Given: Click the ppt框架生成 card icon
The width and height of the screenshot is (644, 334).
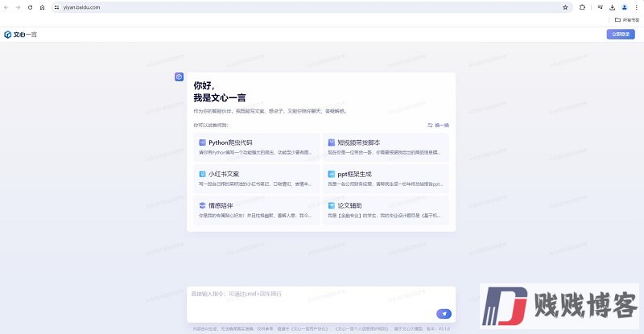Looking at the screenshot, I should coord(331,174).
